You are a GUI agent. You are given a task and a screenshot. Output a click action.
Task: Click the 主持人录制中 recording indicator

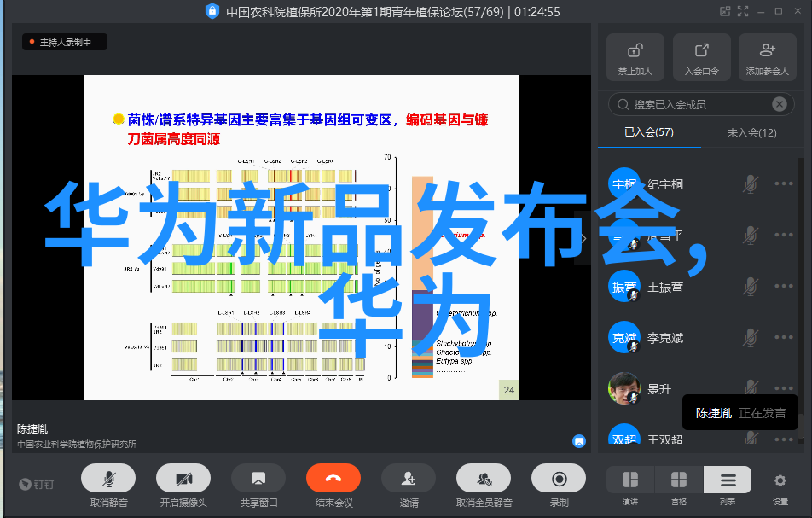(x=65, y=42)
